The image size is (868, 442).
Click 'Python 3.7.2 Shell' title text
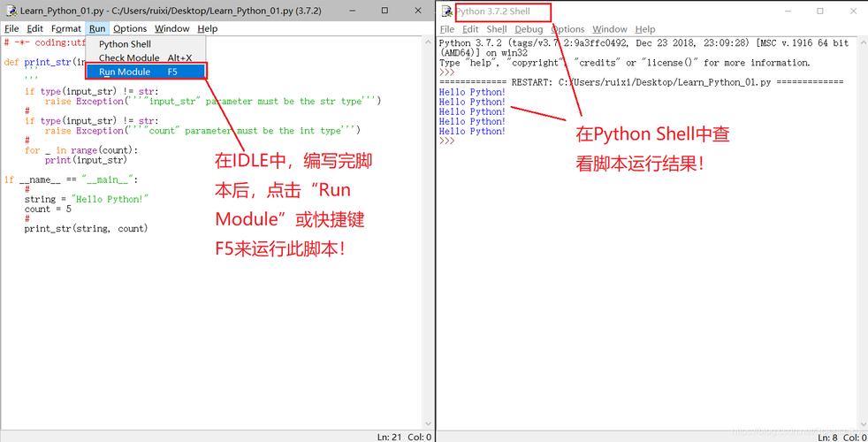point(492,11)
